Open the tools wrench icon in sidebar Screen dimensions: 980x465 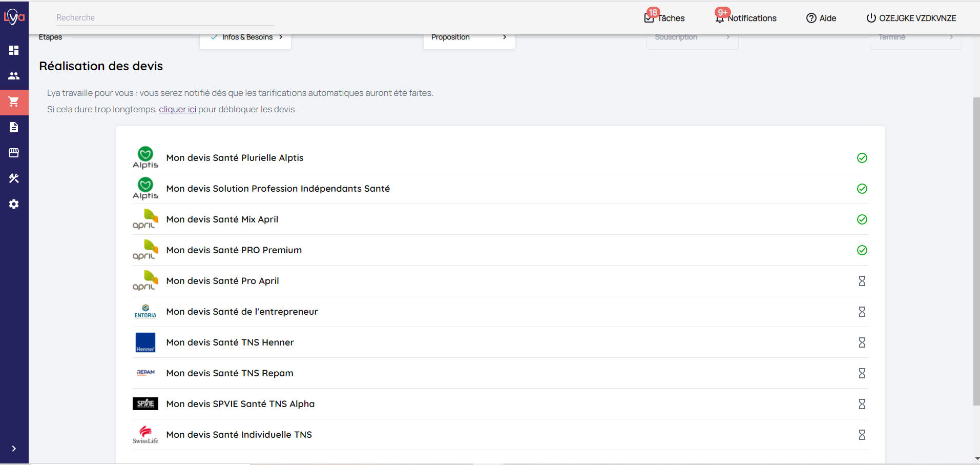14,178
